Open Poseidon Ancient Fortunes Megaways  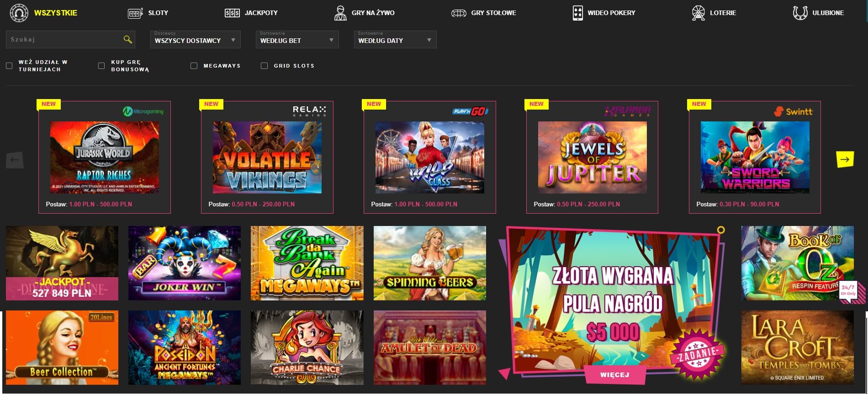pos(185,347)
